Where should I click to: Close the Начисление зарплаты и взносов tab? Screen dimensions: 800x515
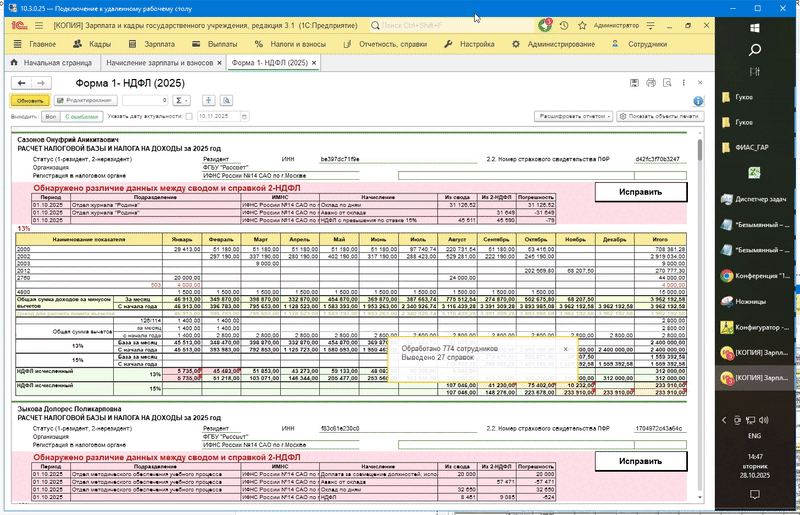coord(219,63)
